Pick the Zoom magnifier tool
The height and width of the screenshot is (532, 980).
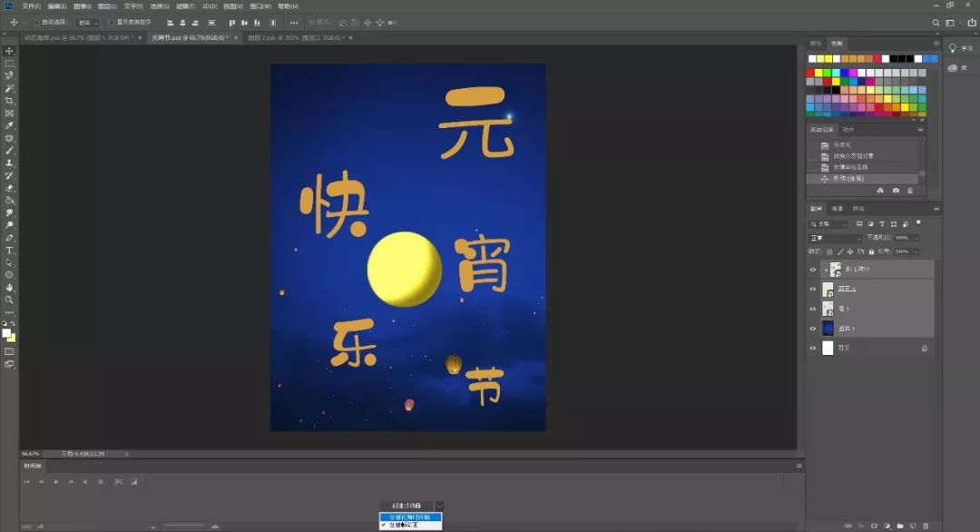click(10, 300)
